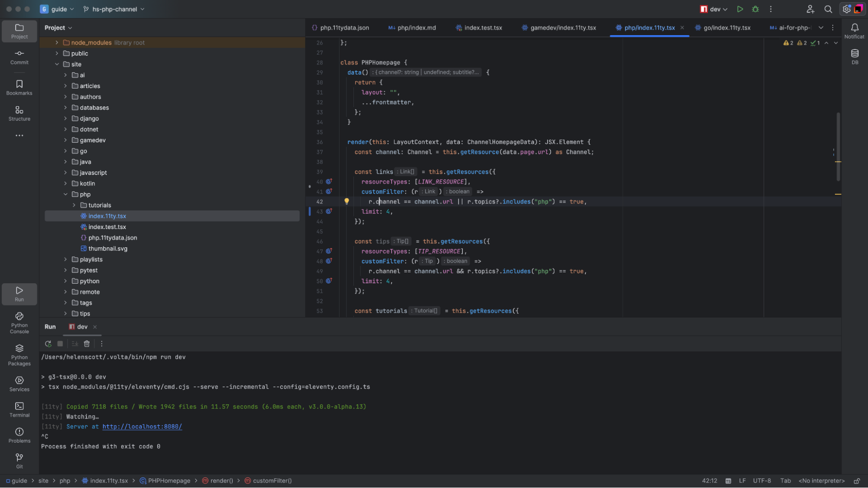The height and width of the screenshot is (488, 868).
Task: Open the hs-php-channel branch dropdown
Action: pos(114,9)
